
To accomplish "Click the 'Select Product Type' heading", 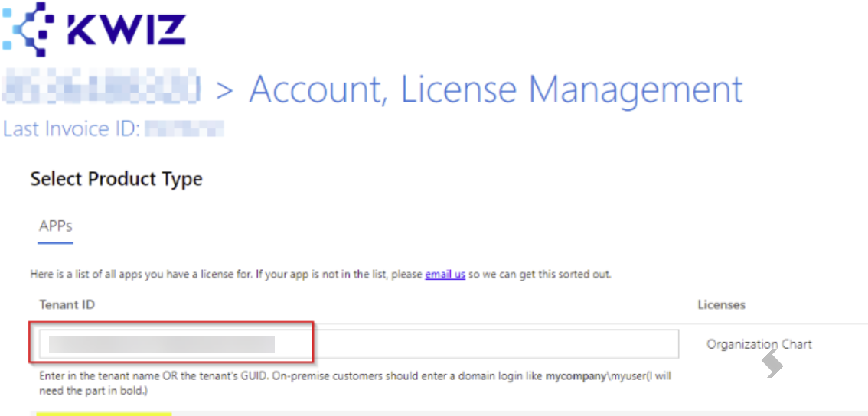I will 116,179.
